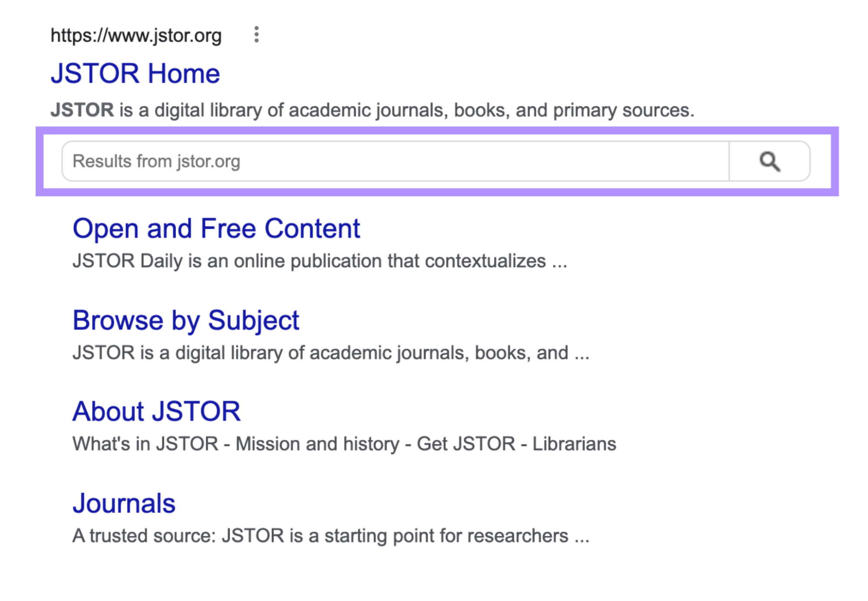Viewport: 868px width, 601px height.
Task: Click the JSTOR Daily snippet text
Action: tap(320, 261)
